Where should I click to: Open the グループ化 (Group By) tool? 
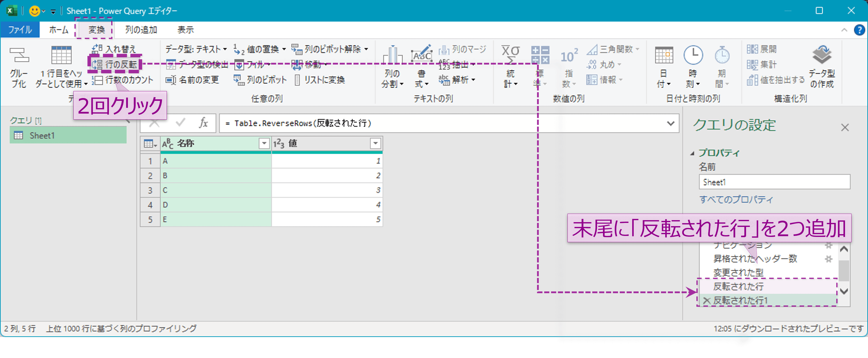[x=19, y=66]
